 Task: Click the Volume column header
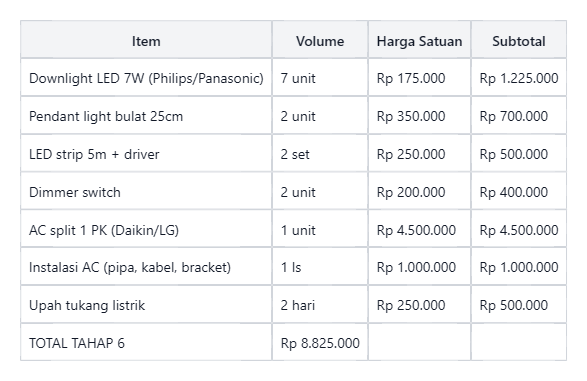pos(320,40)
